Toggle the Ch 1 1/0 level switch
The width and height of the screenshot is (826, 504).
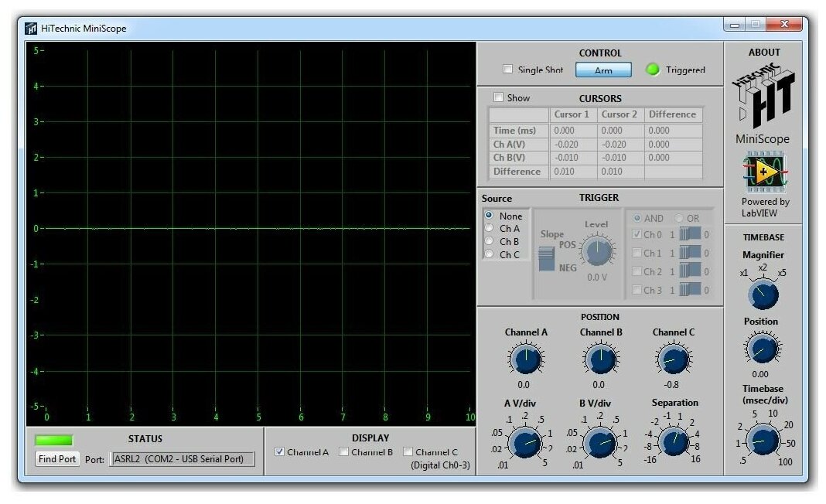tap(690, 253)
